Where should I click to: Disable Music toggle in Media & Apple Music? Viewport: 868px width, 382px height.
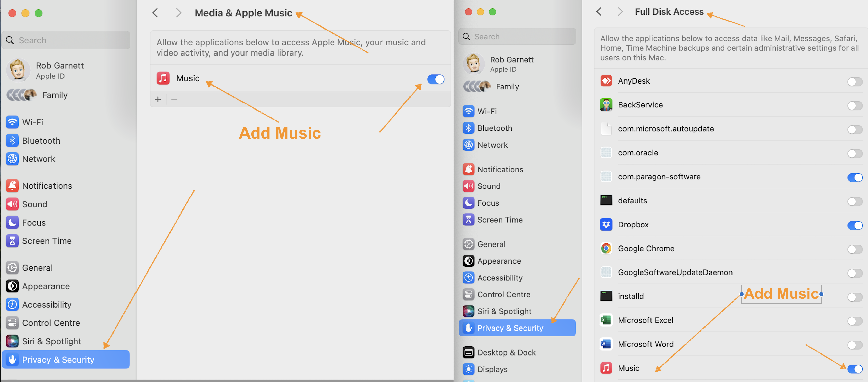(x=436, y=79)
